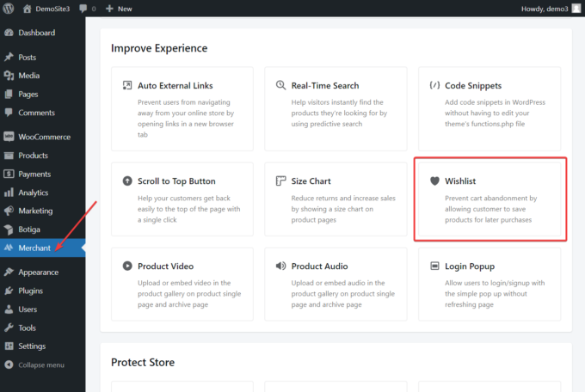Click the Login Popup window icon
This screenshot has width=585, height=392.
(434, 266)
